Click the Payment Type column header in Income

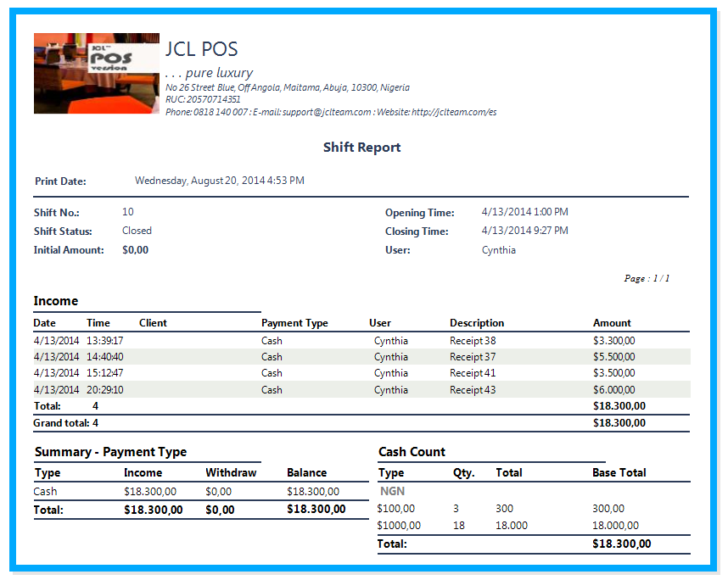point(294,323)
